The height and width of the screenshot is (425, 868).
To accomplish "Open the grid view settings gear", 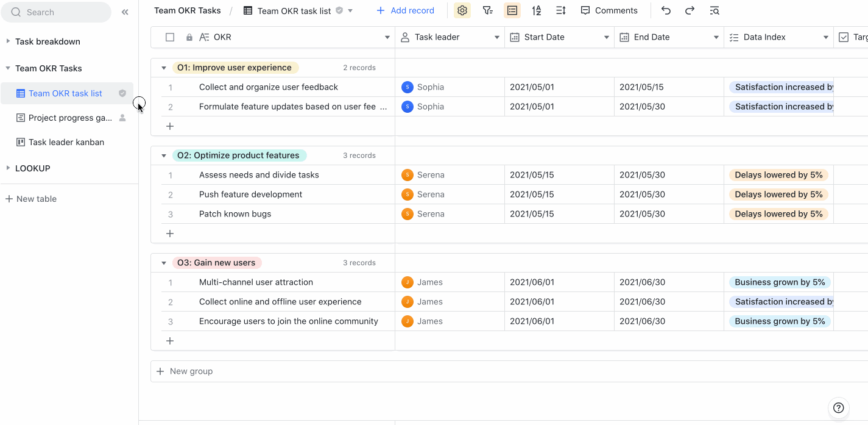I will click(x=462, y=10).
